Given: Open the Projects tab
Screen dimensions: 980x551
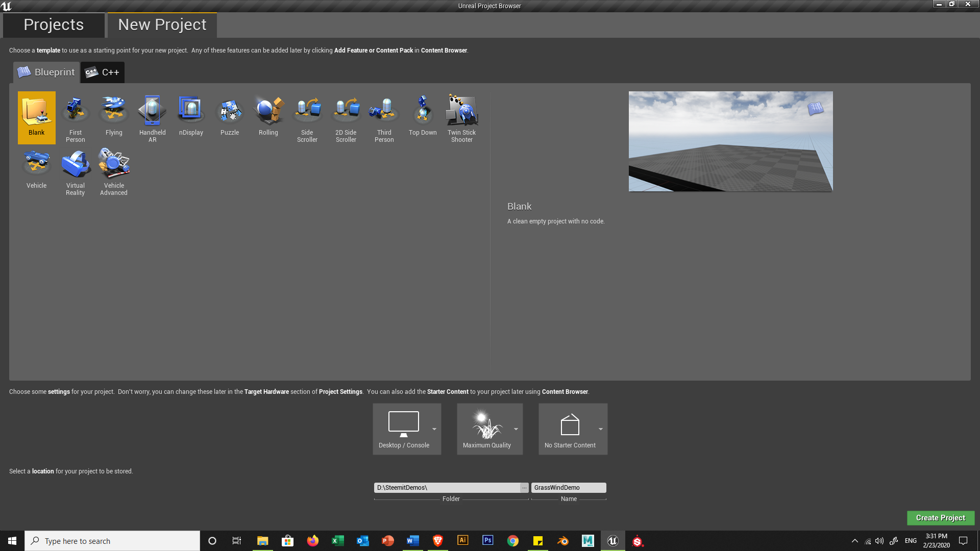Looking at the screenshot, I should (x=54, y=24).
